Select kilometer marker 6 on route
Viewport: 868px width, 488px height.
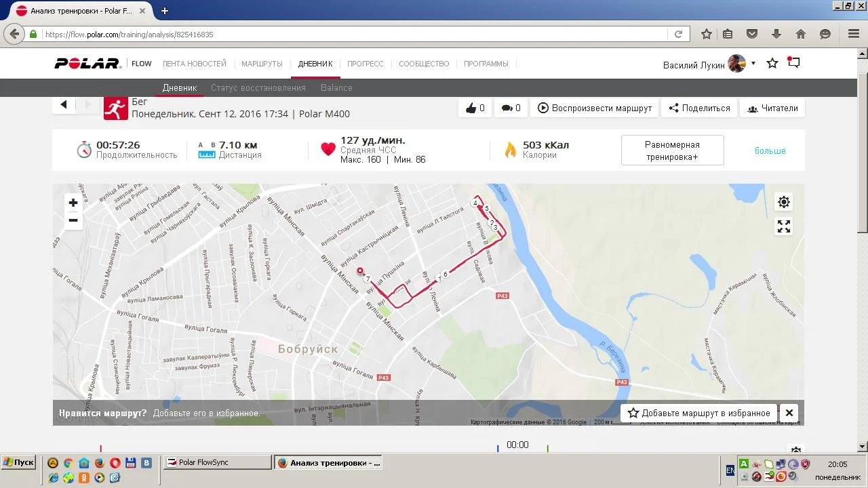pos(446,274)
